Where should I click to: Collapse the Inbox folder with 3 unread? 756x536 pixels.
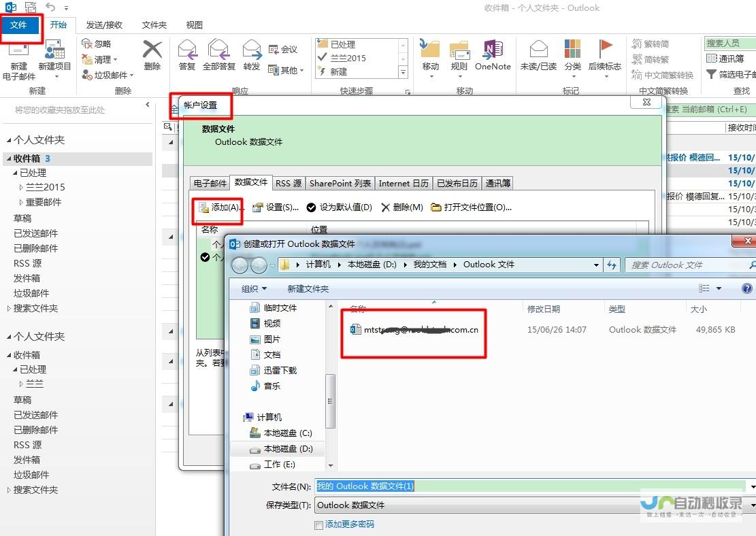9,158
